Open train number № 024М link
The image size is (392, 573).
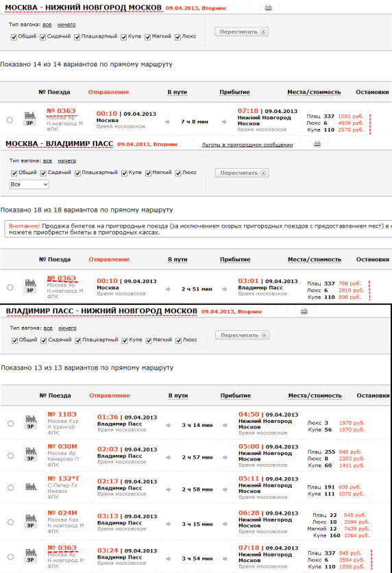pos(62,513)
